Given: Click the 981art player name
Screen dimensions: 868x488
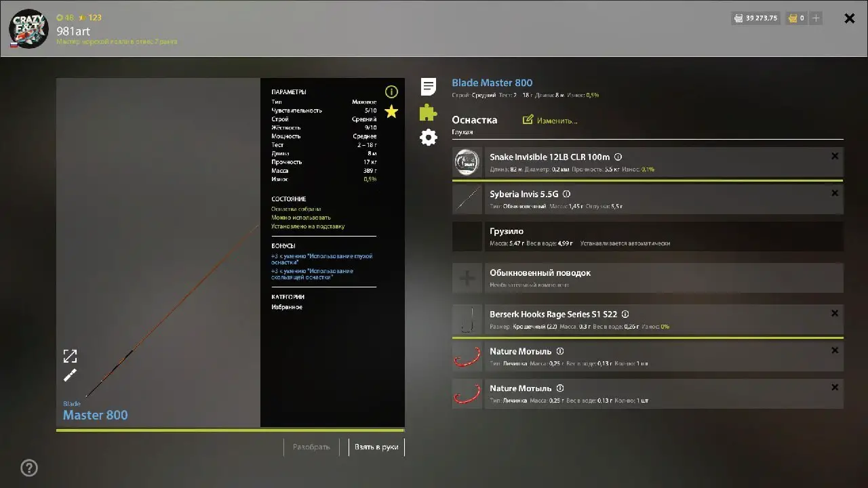Looking at the screenshot, I should (x=73, y=31).
